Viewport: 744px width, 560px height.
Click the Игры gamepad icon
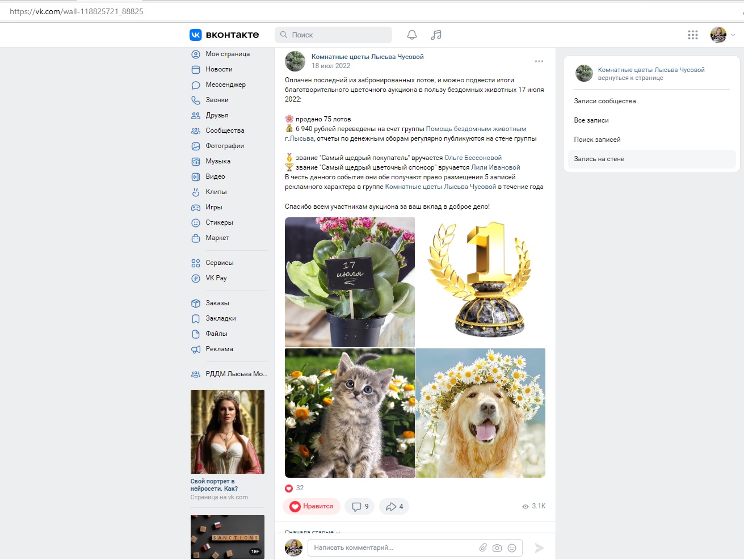pyautogui.click(x=196, y=207)
